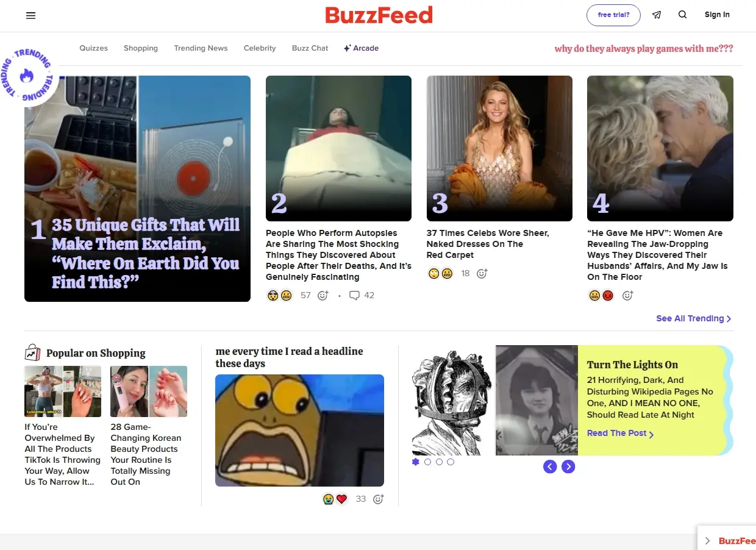This screenshot has height=550, width=756.
Task: Click the free trial? button
Action: [x=613, y=15]
